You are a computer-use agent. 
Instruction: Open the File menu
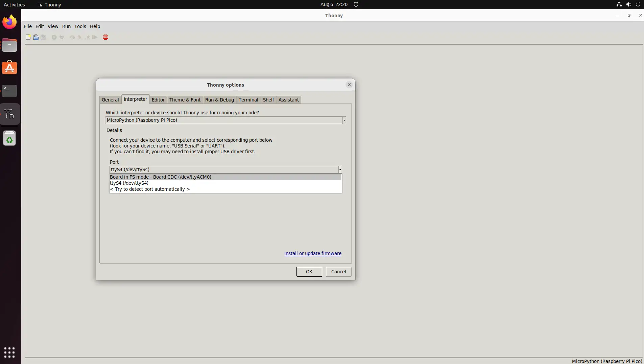tap(28, 26)
